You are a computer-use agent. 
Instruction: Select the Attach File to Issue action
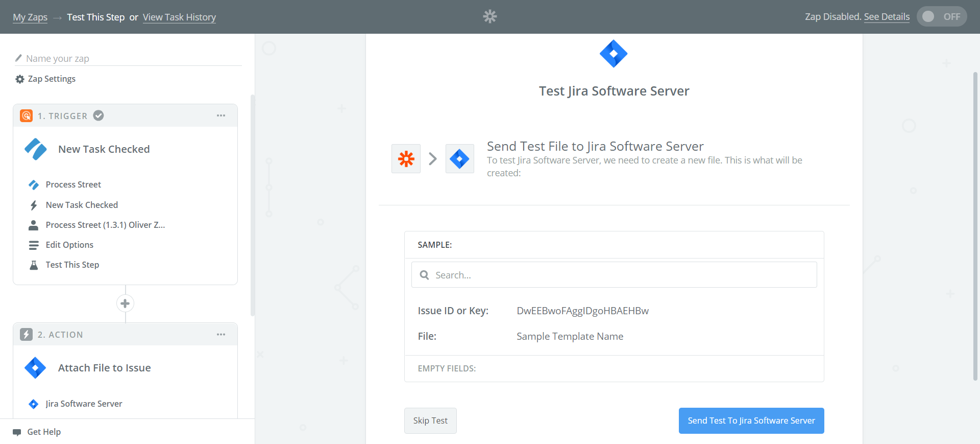(105, 368)
